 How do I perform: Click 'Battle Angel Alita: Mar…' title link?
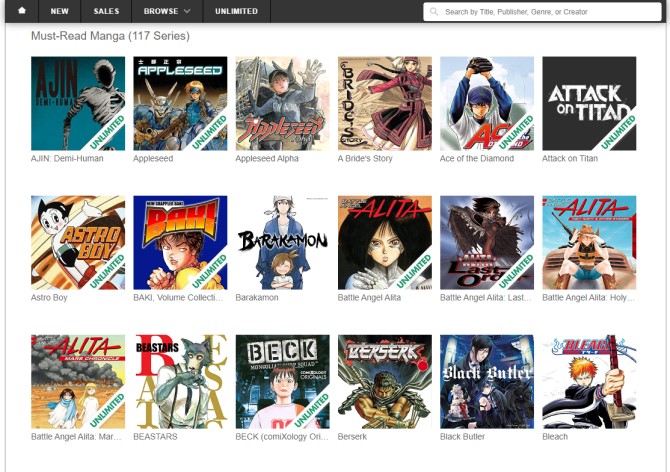coord(76,437)
